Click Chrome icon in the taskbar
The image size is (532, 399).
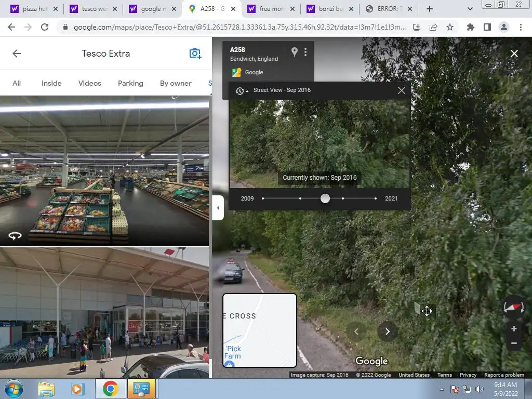click(x=110, y=389)
